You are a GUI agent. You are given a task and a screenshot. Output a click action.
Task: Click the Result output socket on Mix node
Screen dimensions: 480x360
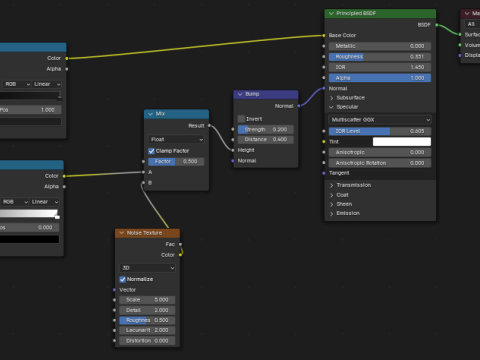[209, 126]
